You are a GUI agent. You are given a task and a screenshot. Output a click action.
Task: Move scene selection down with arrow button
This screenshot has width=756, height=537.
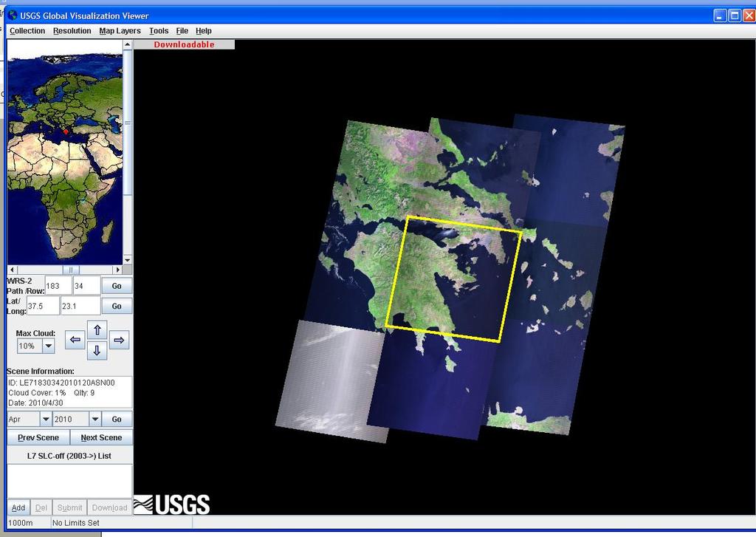pyautogui.click(x=97, y=350)
